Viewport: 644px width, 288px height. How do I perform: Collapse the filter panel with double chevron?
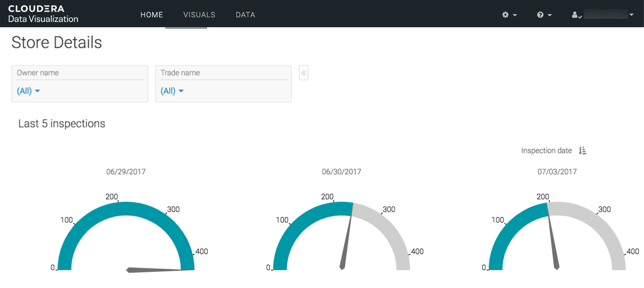303,73
